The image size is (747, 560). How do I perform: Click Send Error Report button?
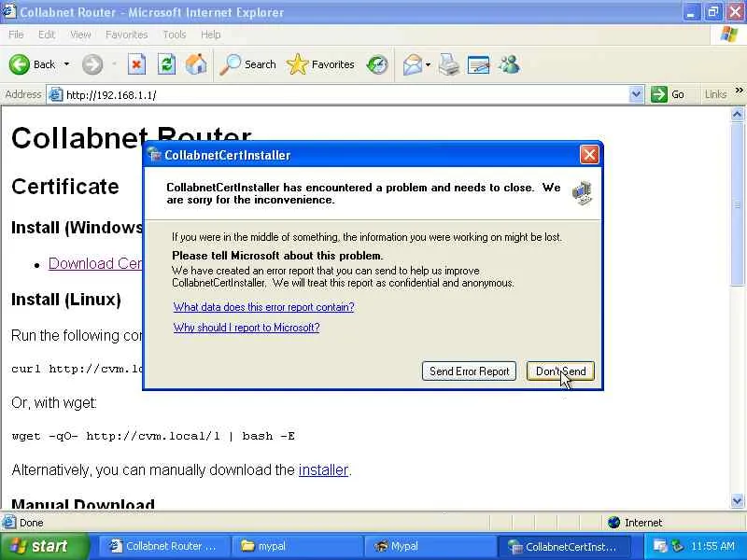coord(470,371)
